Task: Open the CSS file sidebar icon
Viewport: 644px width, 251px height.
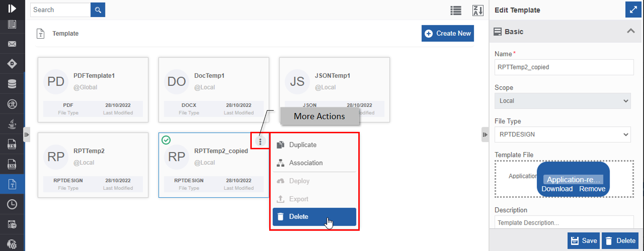Action: [x=12, y=164]
